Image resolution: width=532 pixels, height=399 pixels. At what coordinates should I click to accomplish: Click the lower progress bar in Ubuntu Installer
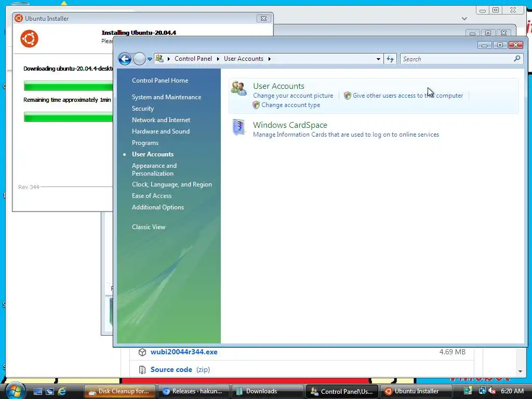(68, 117)
